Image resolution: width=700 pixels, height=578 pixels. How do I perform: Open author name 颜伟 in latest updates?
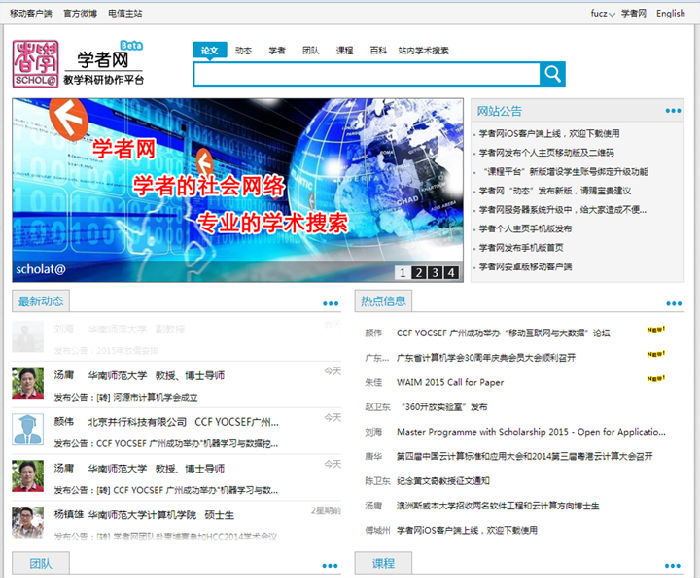click(x=64, y=422)
